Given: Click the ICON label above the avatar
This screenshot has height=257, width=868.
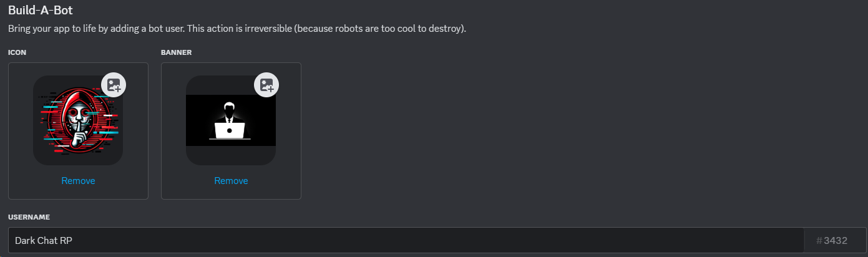Looking at the screenshot, I should (17, 52).
